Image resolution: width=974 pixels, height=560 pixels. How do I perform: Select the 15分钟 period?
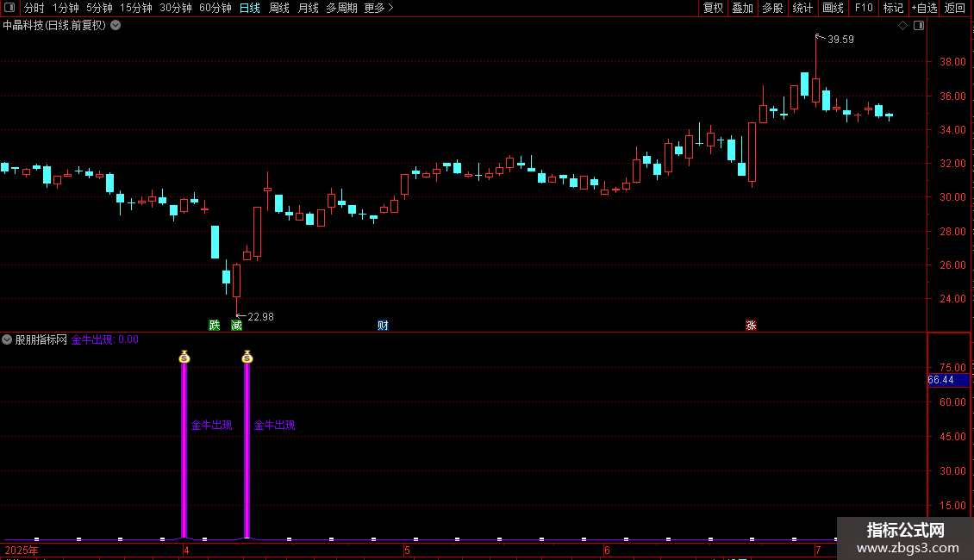click(x=135, y=8)
